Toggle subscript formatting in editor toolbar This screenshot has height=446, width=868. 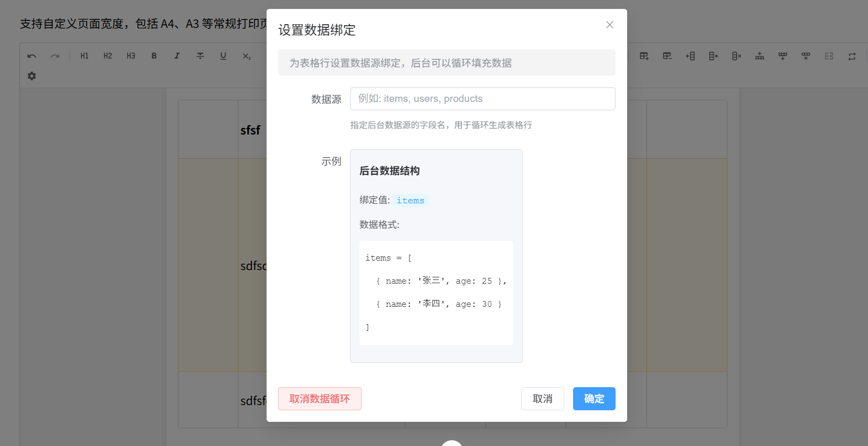(x=246, y=56)
